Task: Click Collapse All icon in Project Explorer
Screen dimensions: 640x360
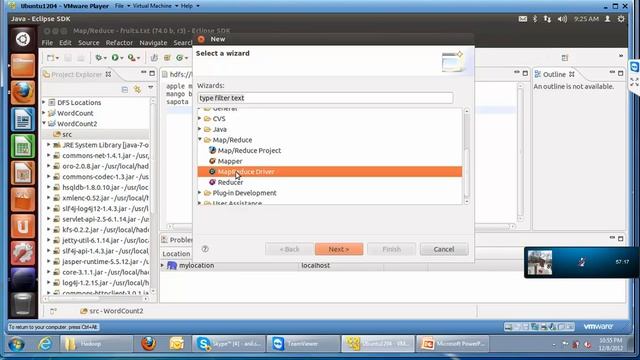Action: (125, 89)
